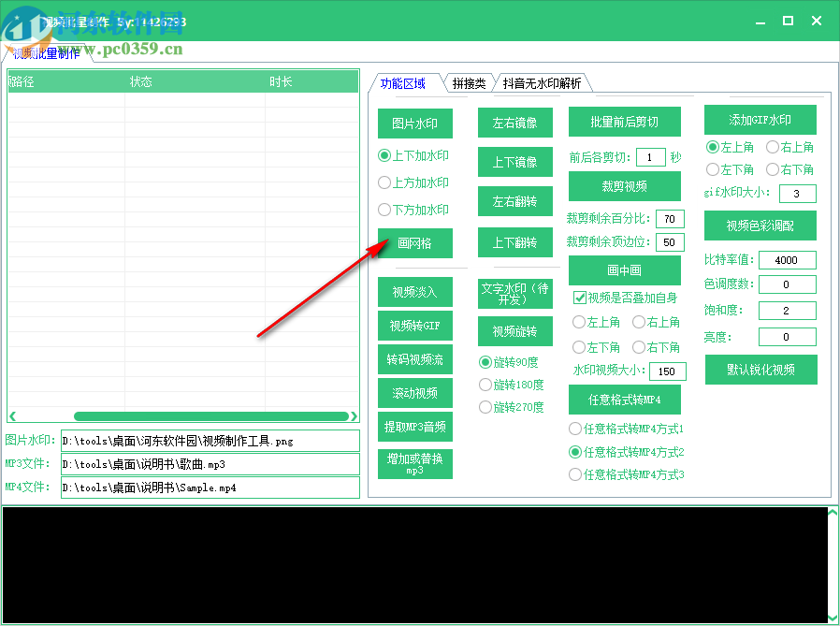This screenshot has height=626, width=840.
Task: Select 上方加水印 radio option
Action: click(413, 182)
